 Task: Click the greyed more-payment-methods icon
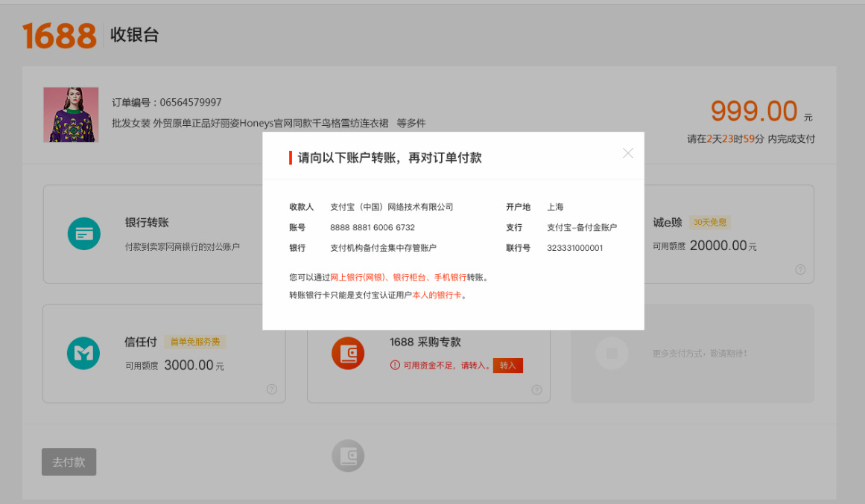pyautogui.click(x=612, y=353)
